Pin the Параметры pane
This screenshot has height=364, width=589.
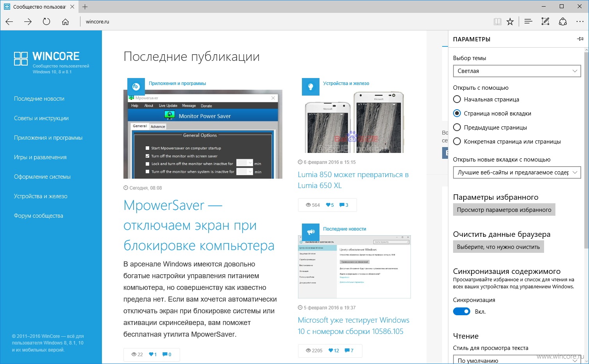point(580,39)
